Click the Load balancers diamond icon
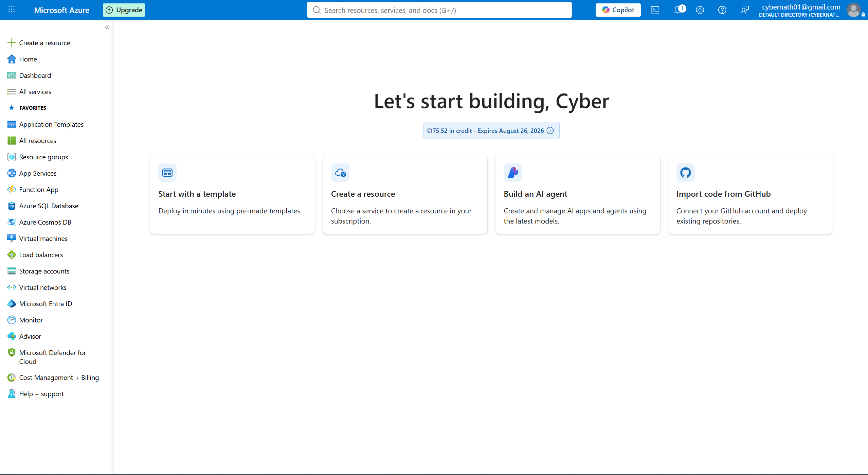The height and width of the screenshot is (475, 868). pos(12,255)
